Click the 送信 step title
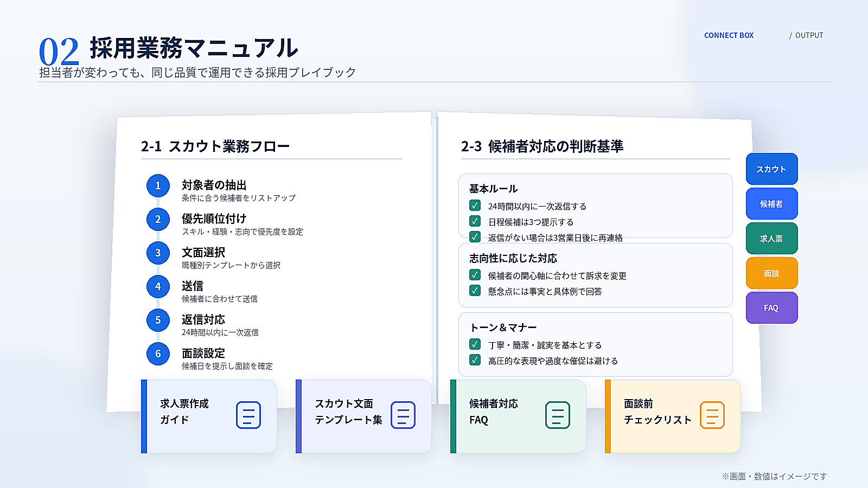The width and height of the screenshot is (868, 488). coord(193,286)
